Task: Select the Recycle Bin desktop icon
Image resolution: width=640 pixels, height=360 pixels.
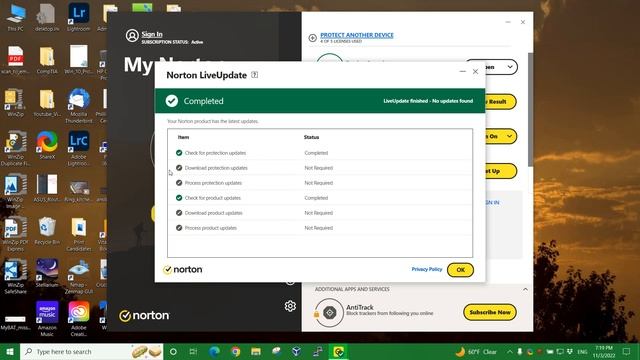Action: 47,231
